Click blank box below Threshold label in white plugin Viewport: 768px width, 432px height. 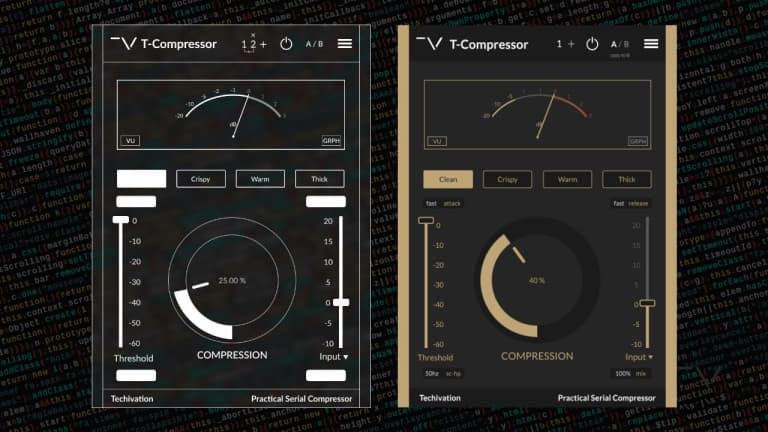pos(136,375)
